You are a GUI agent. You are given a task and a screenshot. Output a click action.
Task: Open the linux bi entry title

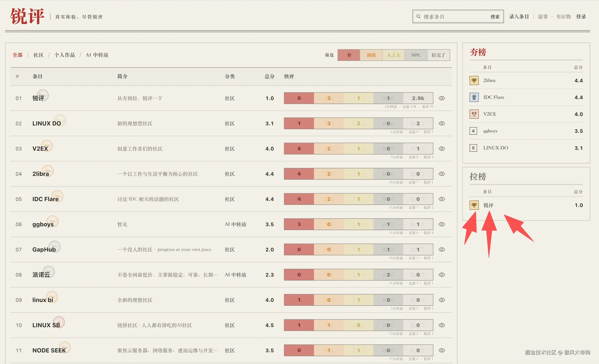tap(43, 300)
